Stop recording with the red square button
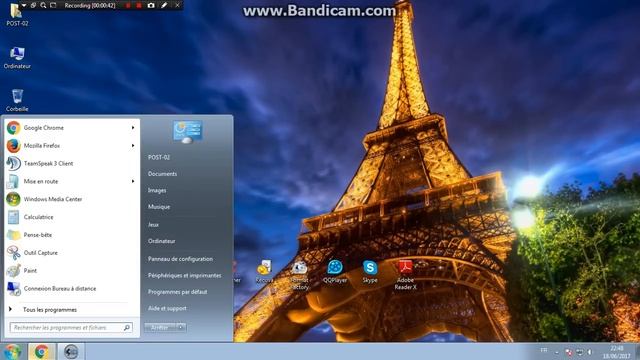This screenshot has width=640, height=360. (139, 5)
